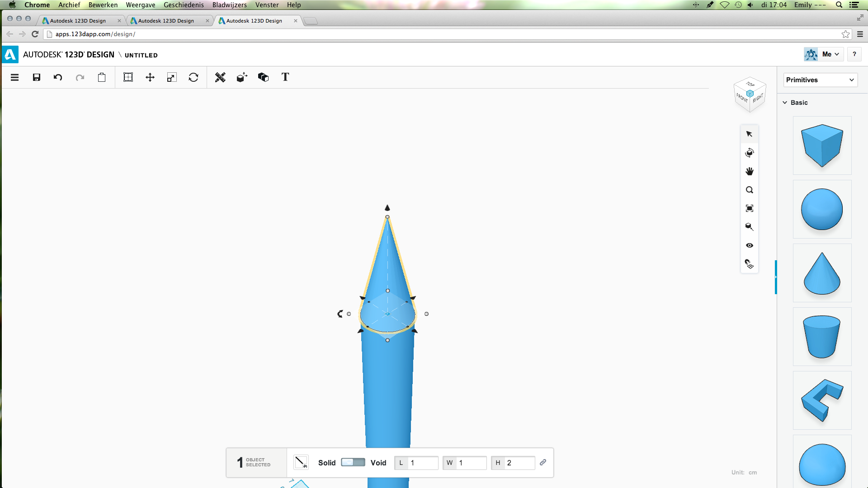Open the Primitives dropdown

click(x=820, y=80)
